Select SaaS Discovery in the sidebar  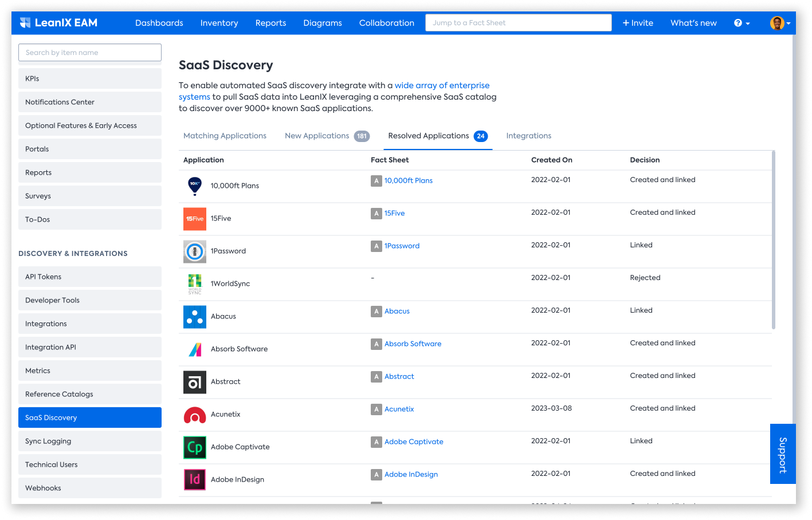pyautogui.click(x=90, y=417)
